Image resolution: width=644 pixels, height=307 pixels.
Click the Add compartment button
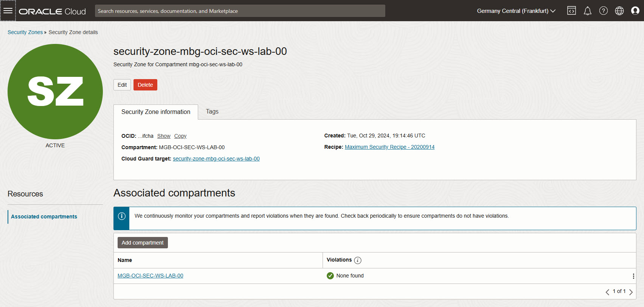coord(143,243)
